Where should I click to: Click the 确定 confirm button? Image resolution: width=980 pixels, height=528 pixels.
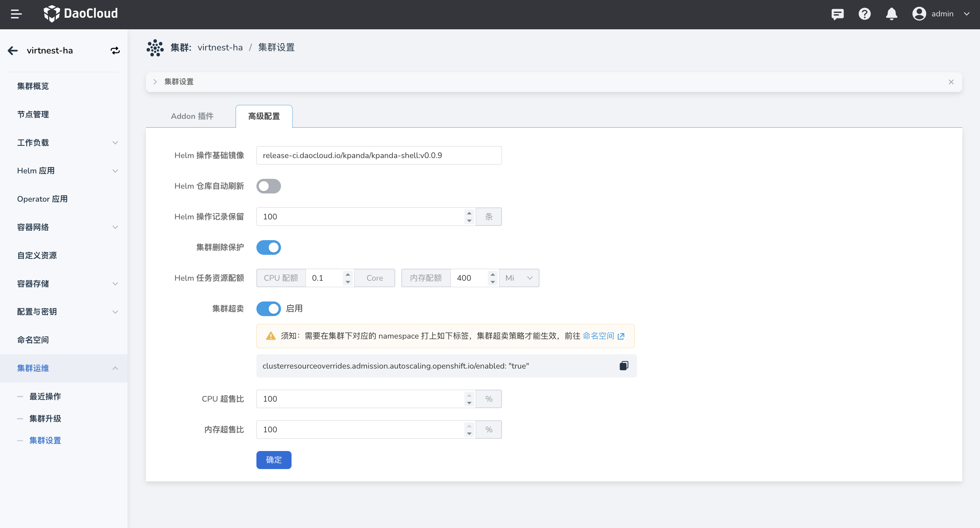coord(273,460)
